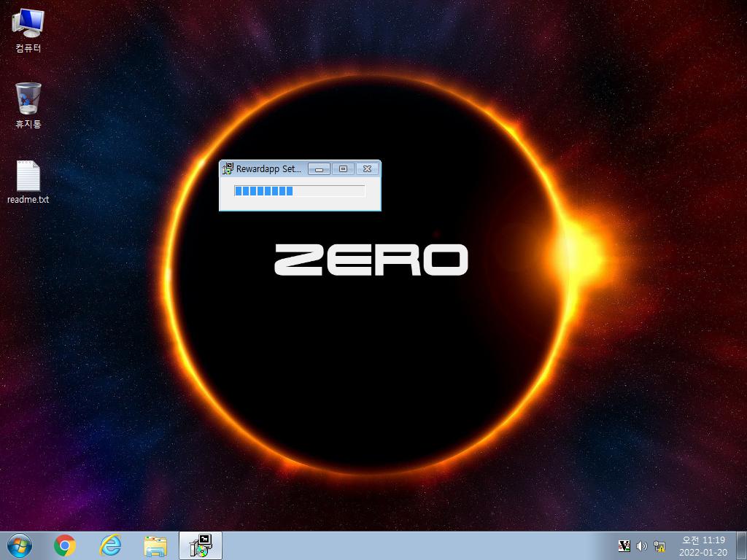Click the Show Desktop strip at taskbar end
Image resolution: width=747 pixels, height=560 pixels.
742,545
